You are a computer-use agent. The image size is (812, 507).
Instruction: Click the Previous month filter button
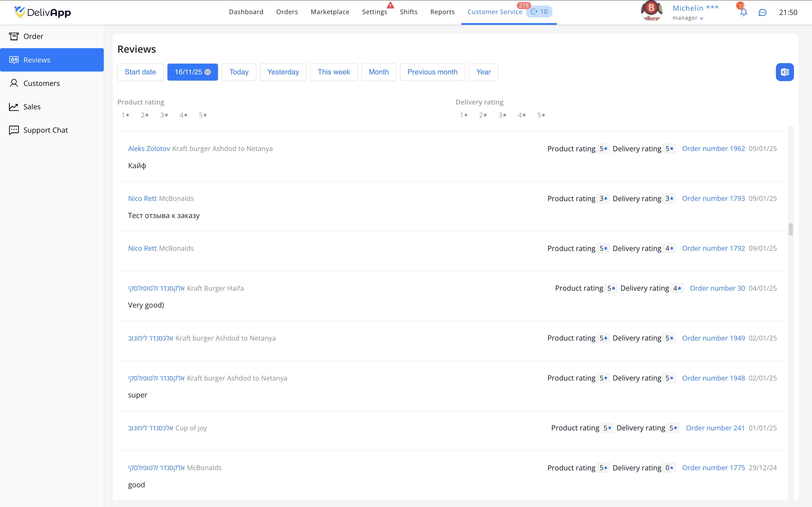(432, 72)
